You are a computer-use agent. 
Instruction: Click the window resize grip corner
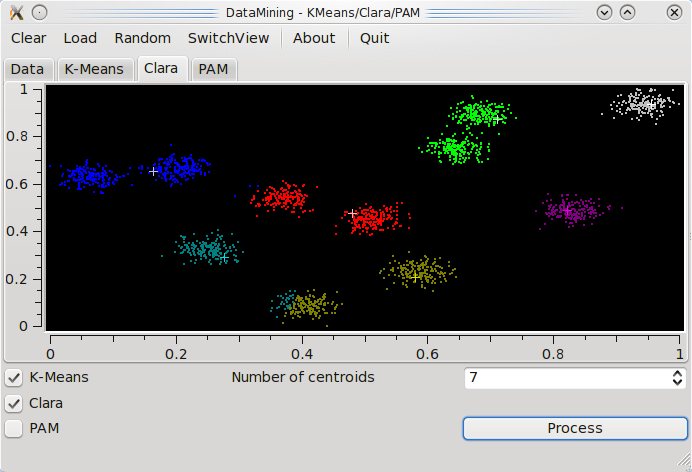[x=684, y=460]
